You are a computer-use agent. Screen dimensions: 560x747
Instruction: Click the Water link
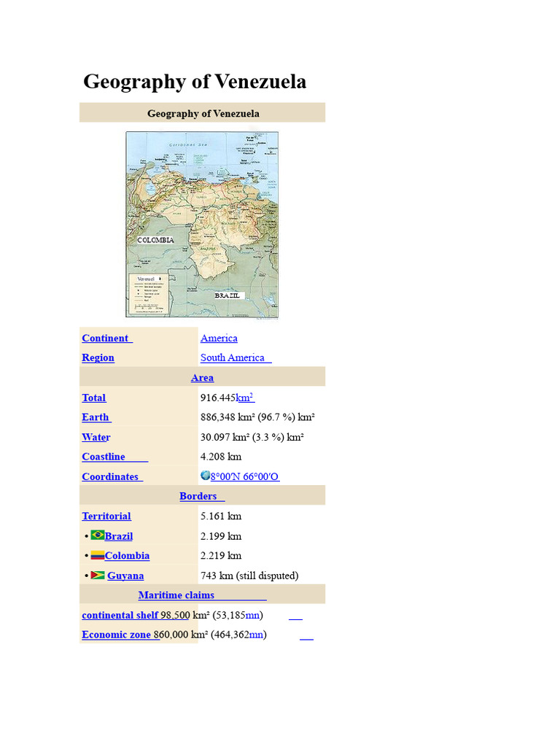point(96,438)
